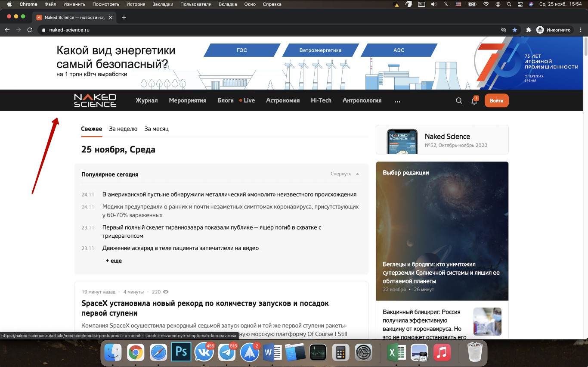Click the Naked Science logo
Image resolution: width=588 pixels, height=367 pixels.
point(95,100)
